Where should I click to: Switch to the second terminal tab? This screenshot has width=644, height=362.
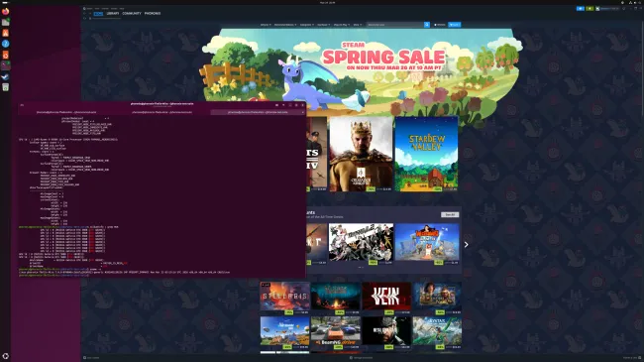click(161, 112)
